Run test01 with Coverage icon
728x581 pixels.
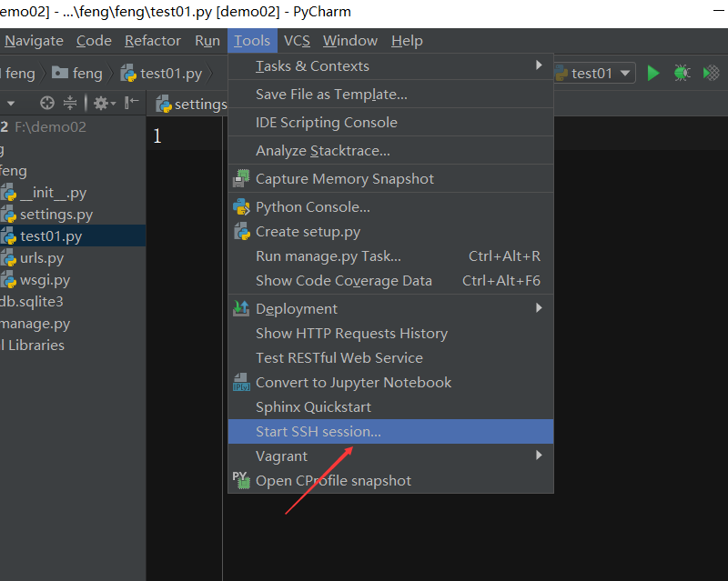(x=711, y=73)
